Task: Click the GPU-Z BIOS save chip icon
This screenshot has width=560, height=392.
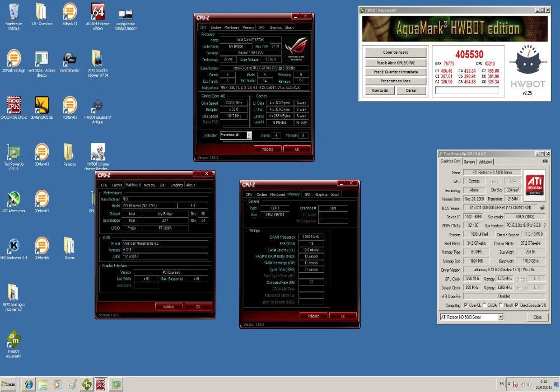Action: [x=543, y=207]
